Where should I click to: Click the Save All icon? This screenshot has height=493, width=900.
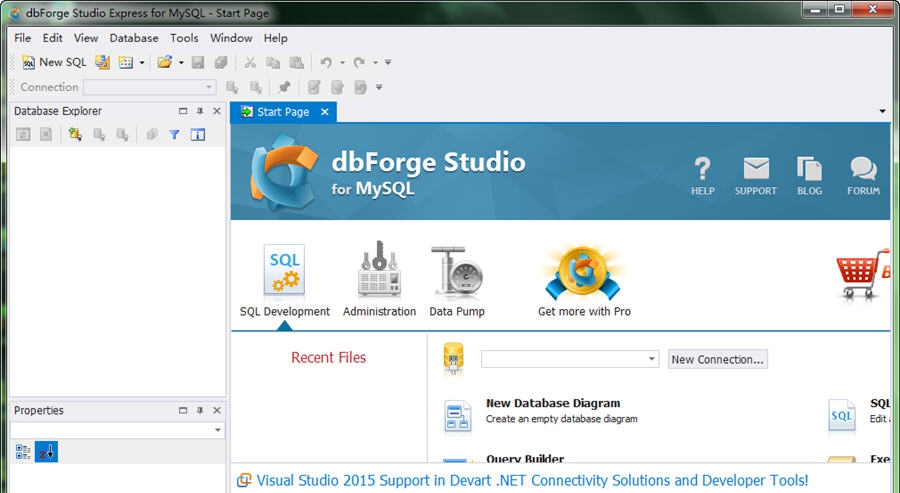coord(221,62)
